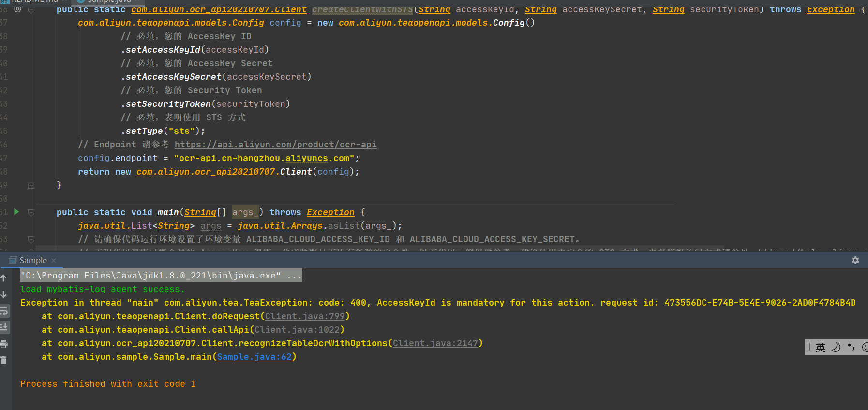Jump down the stack trace in console
Viewport: 868px width, 410px height.
click(x=4, y=294)
